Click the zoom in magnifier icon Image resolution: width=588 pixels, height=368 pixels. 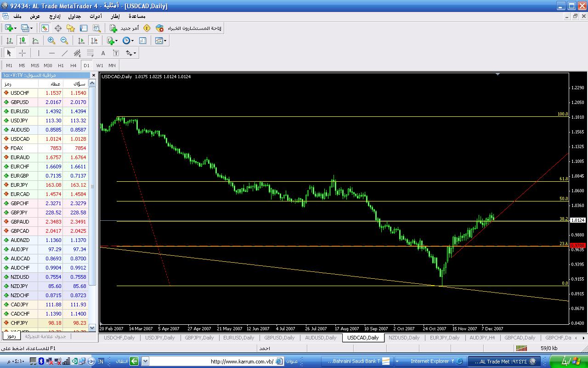pos(51,40)
